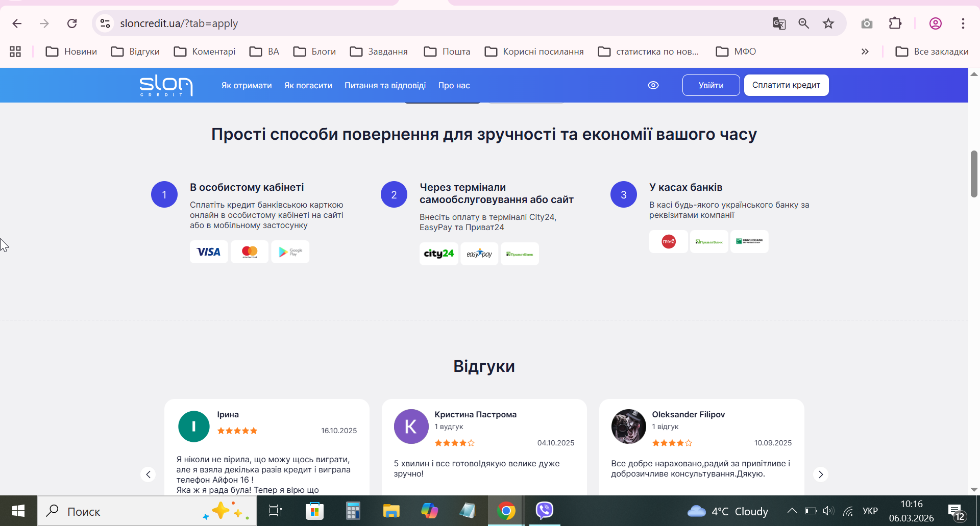Open Як отримати menu item

247,85
